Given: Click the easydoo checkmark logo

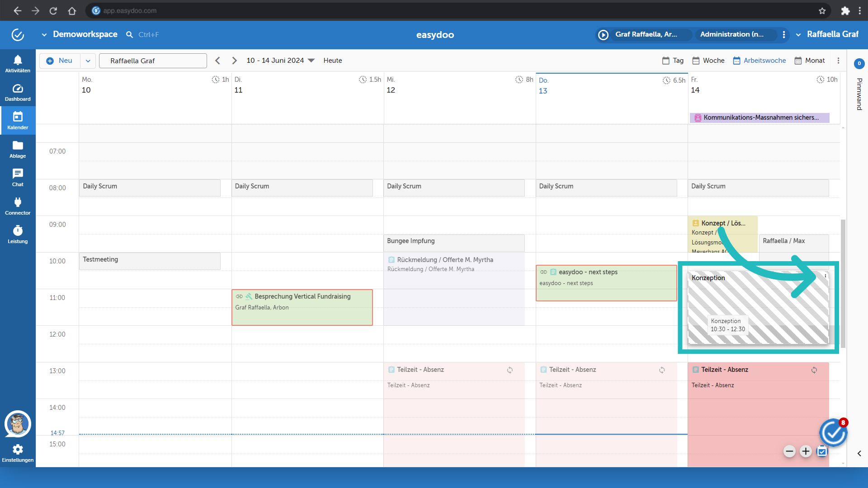Looking at the screenshot, I should click(18, 34).
